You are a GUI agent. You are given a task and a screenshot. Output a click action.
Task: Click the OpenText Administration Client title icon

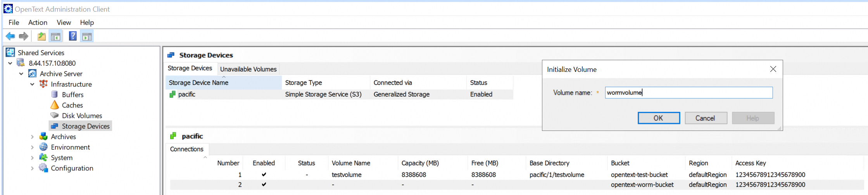tap(8, 9)
